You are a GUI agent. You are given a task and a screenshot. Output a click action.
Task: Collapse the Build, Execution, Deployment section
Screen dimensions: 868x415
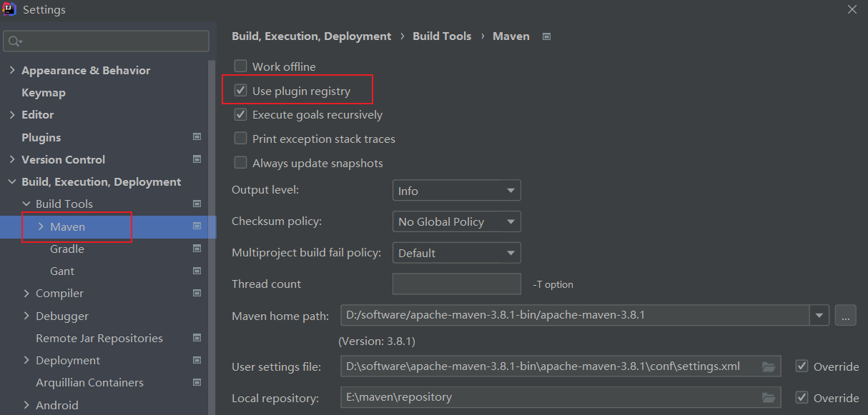coord(11,181)
